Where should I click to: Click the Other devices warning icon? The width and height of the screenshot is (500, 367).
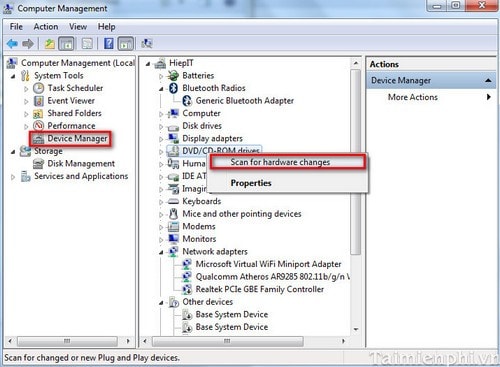point(174,302)
